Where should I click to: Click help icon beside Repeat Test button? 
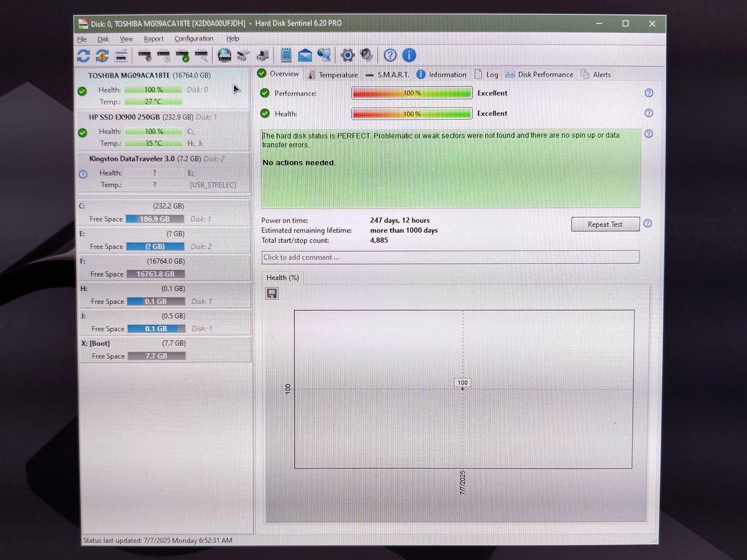pos(647,223)
